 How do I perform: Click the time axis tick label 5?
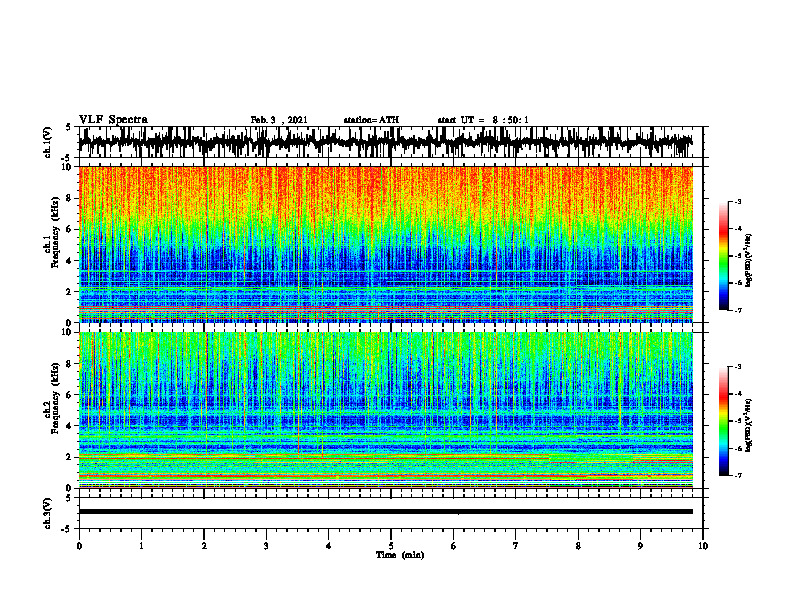[391, 546]
